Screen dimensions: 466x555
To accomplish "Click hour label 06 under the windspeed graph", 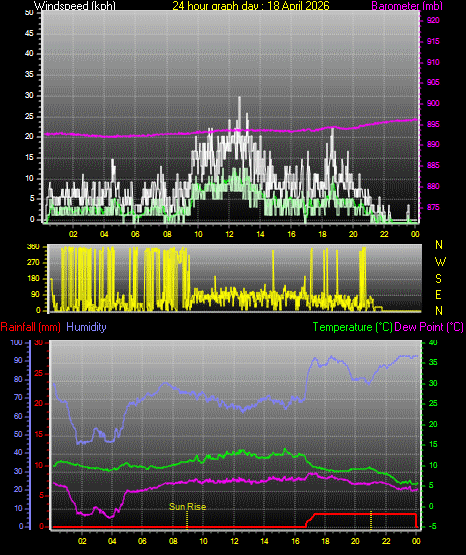I will tap(135, 234).
